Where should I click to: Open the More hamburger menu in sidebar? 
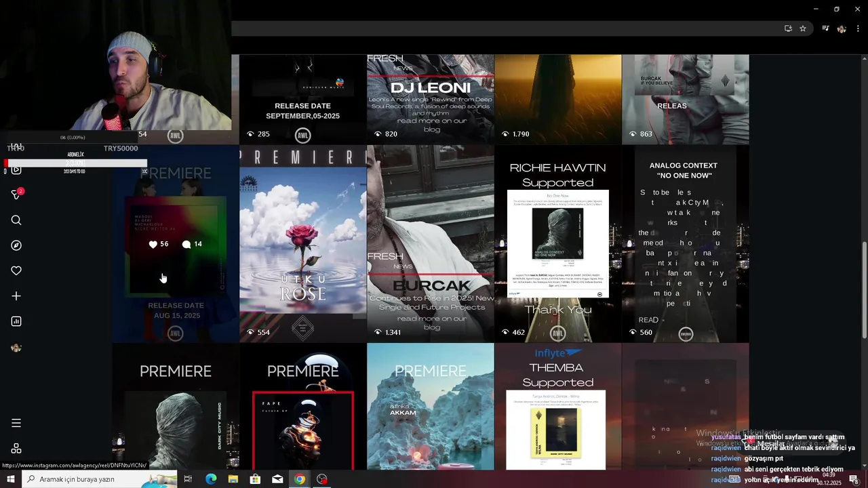(16, 423)
